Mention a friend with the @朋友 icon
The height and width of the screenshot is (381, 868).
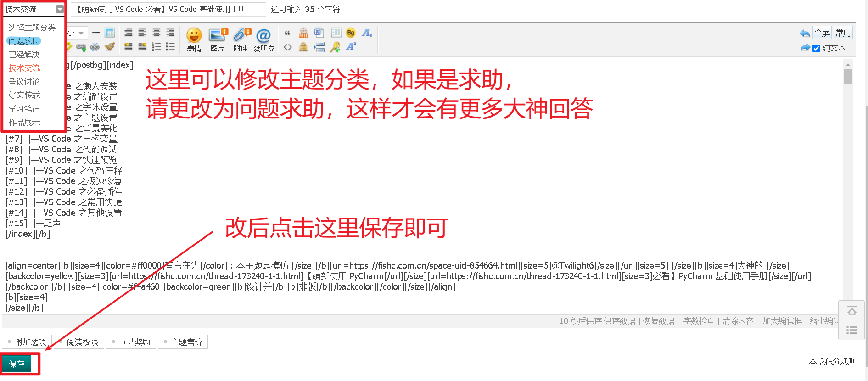tap(264, 39)
